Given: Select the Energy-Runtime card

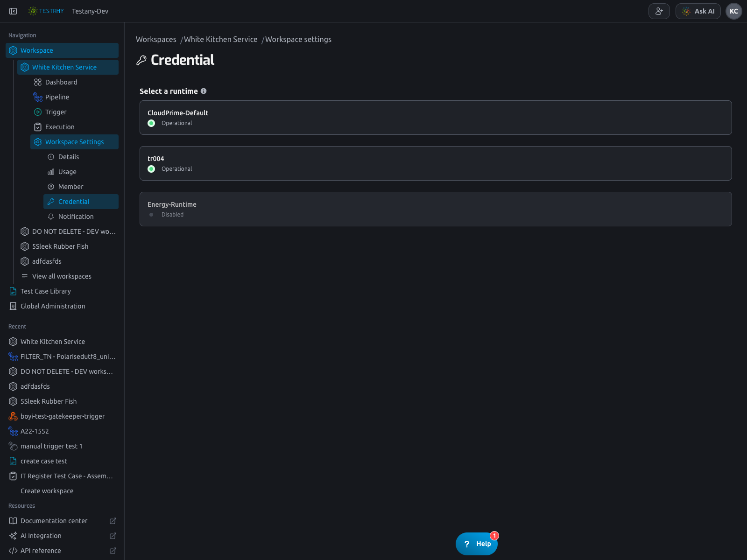Looking at the screenshot, I should (436, 209).
